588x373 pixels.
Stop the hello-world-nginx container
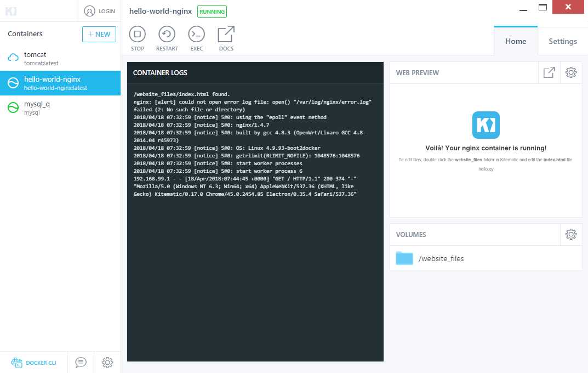point(137,34)
